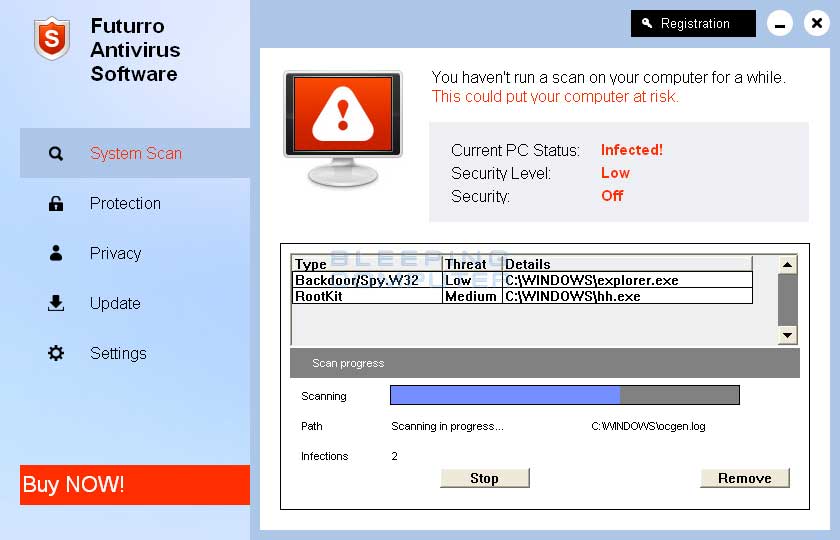840x540 pixels.
Task: Click the gear icon beside Settings
Action: pos(56,353)
